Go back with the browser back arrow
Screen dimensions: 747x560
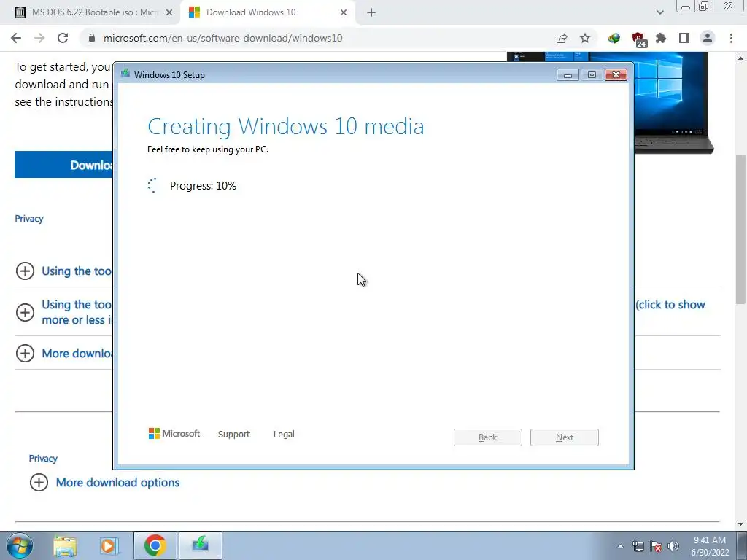16,38
